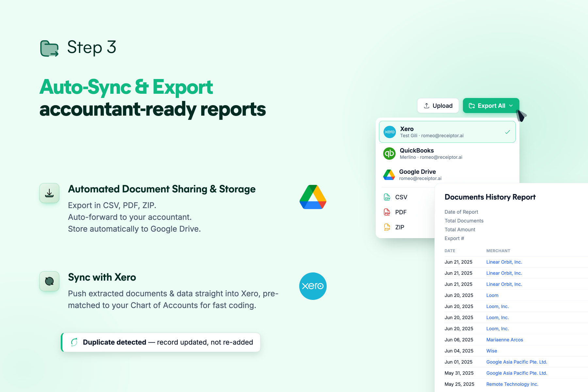Open the Export All dropdown chevron
Viewport: 588px width, 392px height.
(511, 106)
